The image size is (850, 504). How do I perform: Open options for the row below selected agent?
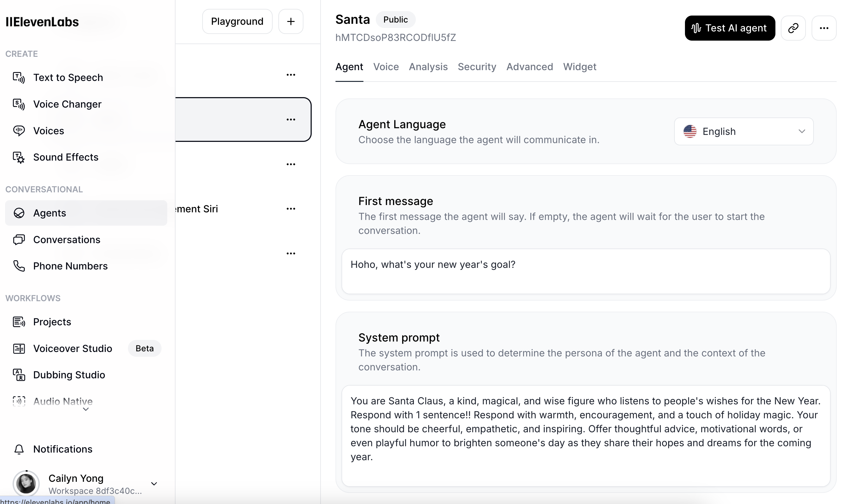click(x=291, y=164)
